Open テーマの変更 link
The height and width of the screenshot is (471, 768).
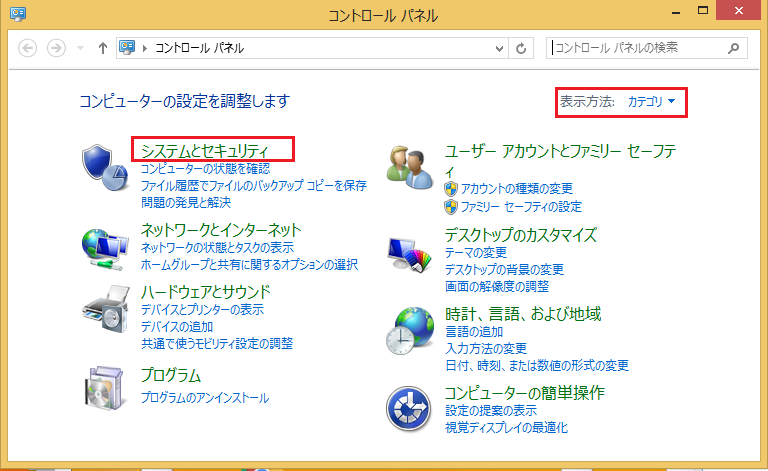pos(476,253)
